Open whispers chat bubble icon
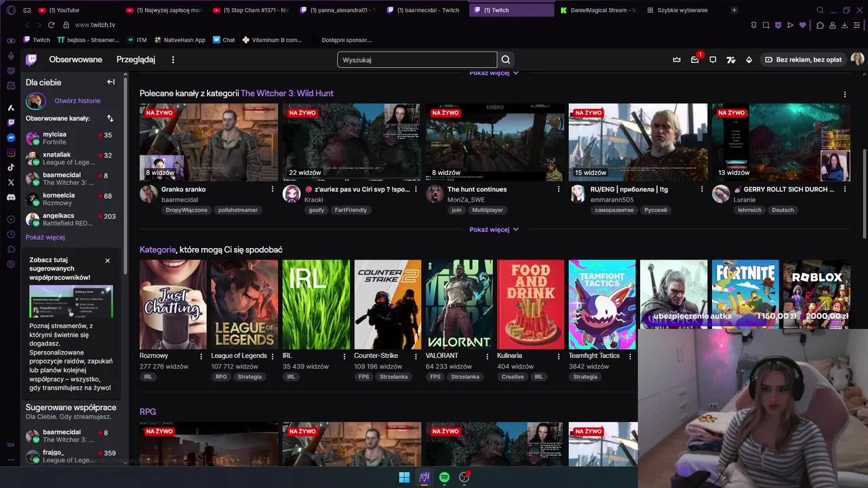 [x=713, y=60]
